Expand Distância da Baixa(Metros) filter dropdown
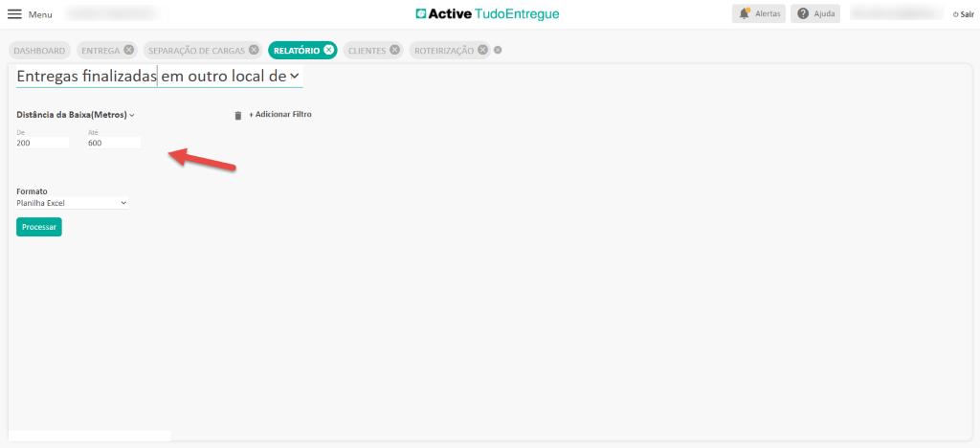Image resolution: width=980 pixels, height=448 pixels. (76, 115)
